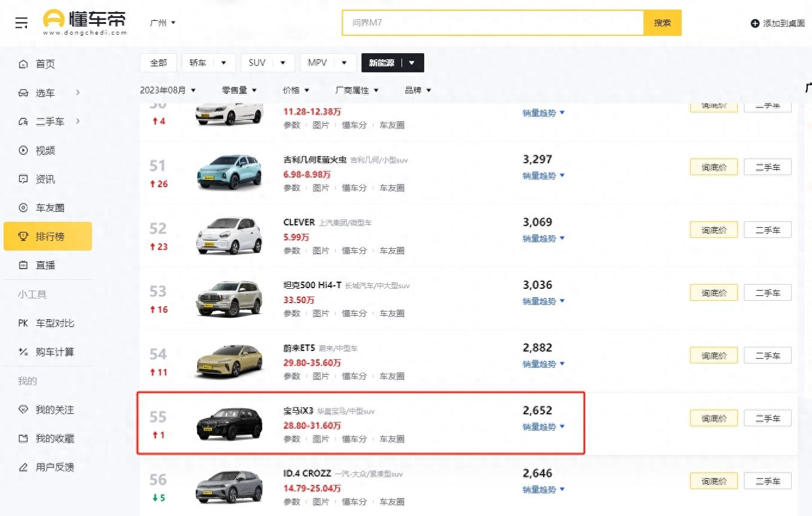Click the 33.50万 price text

(x=299, y=300)
